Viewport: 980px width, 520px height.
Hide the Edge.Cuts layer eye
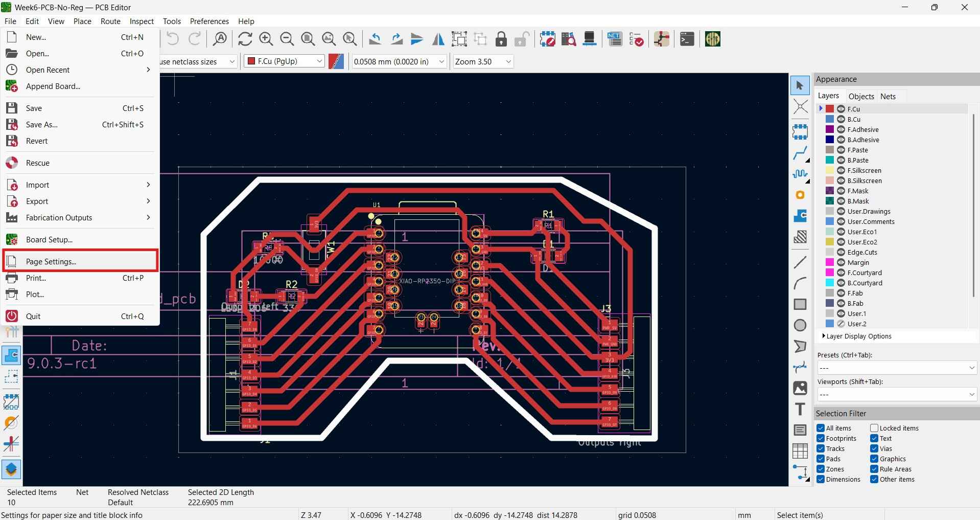(x=841, y=252)
